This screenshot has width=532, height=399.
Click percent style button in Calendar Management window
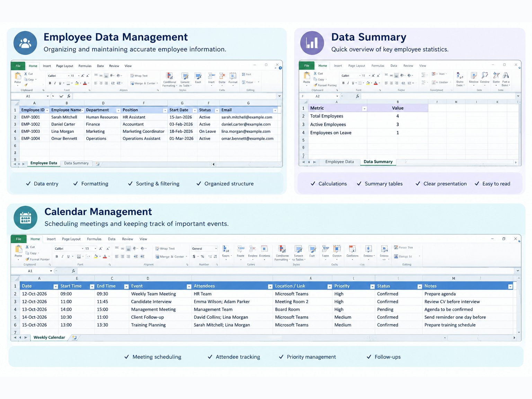coord(203,257)
